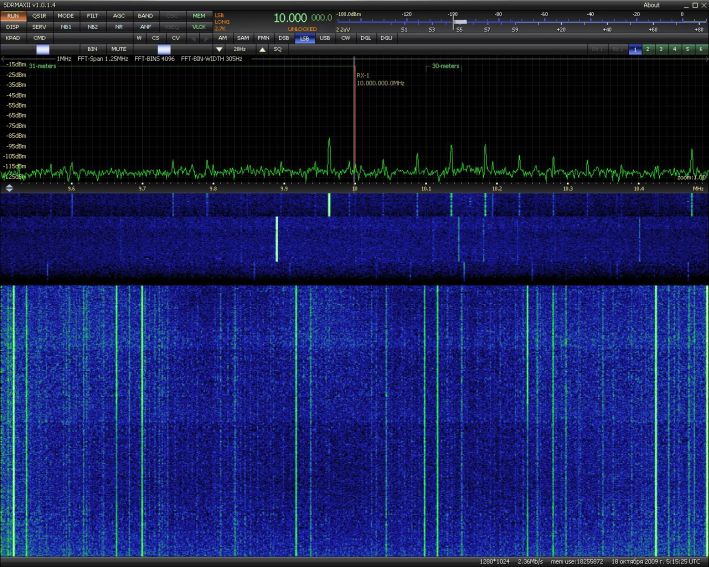709x567 pixels.
Task: Toggle the VLOK lock button
Action: (x=199, y=27)
